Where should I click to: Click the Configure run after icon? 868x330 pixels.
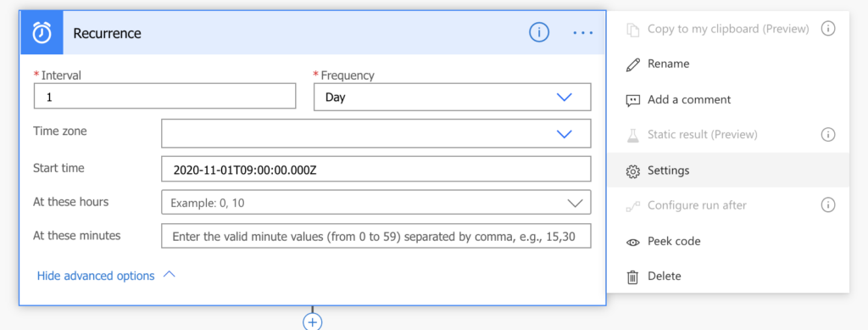632,206
